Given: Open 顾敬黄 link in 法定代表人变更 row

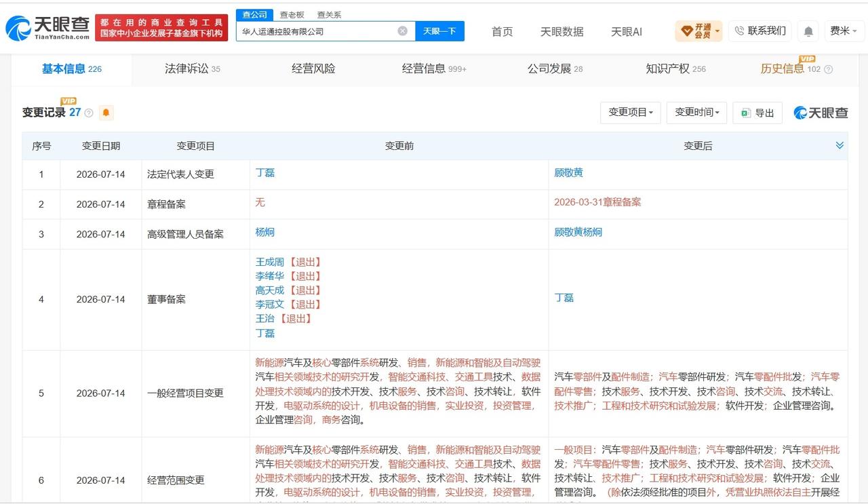Looking at the screenshot, I should tap(568, 173).
